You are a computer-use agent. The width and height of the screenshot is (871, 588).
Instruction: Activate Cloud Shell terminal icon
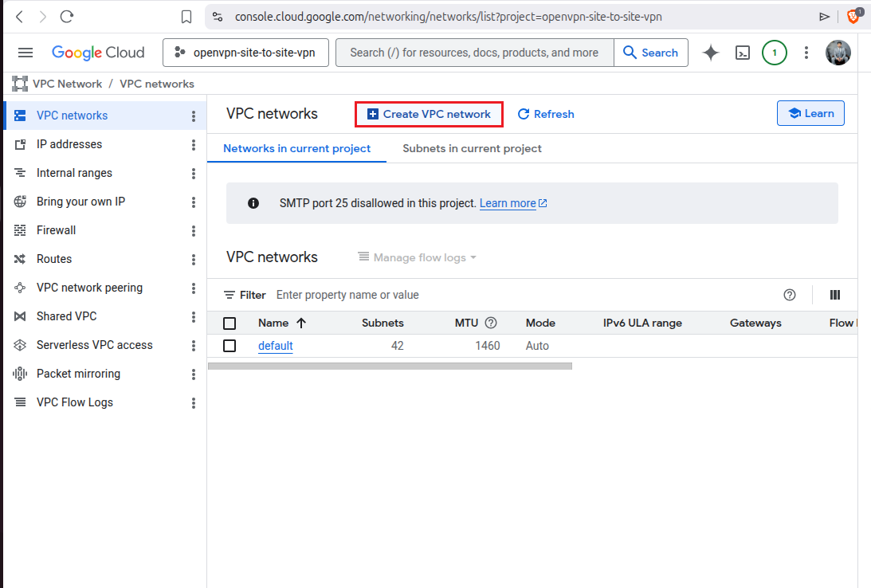742,53
